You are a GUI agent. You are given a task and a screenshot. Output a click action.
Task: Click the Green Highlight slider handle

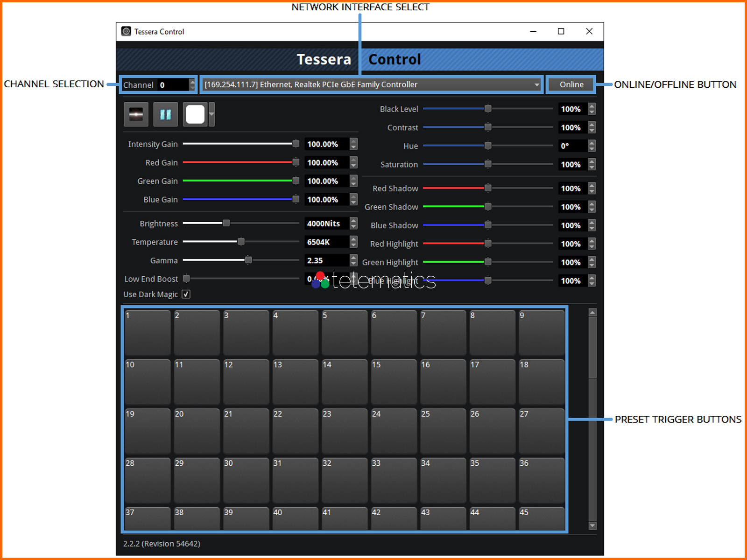point(488,262)
